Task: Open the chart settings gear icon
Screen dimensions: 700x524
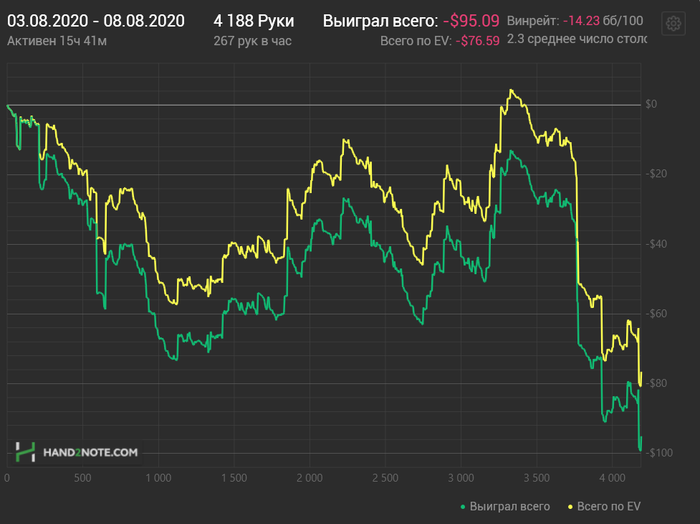Action: click(x=673, y=24)
